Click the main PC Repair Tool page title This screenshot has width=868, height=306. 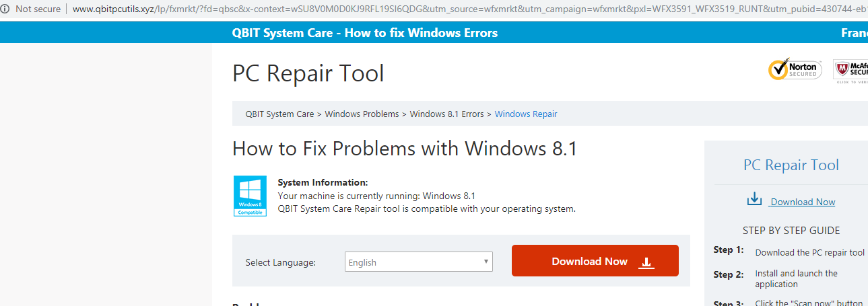coord(308,73)
